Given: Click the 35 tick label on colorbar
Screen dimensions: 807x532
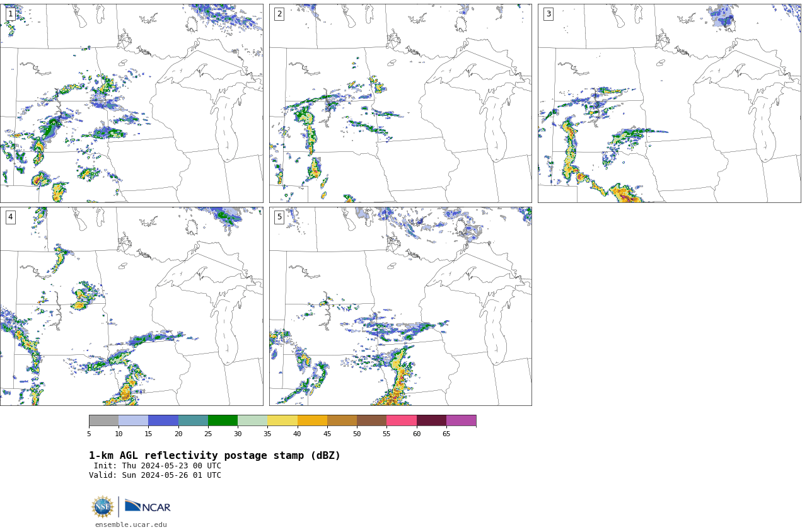Looking at the screenshot, I should pyautogui.click(x=267, y=434).
